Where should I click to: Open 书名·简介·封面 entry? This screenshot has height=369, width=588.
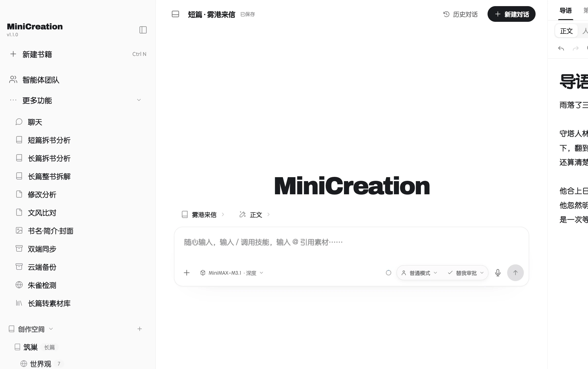pyautogui.click(x=50, y=231)
